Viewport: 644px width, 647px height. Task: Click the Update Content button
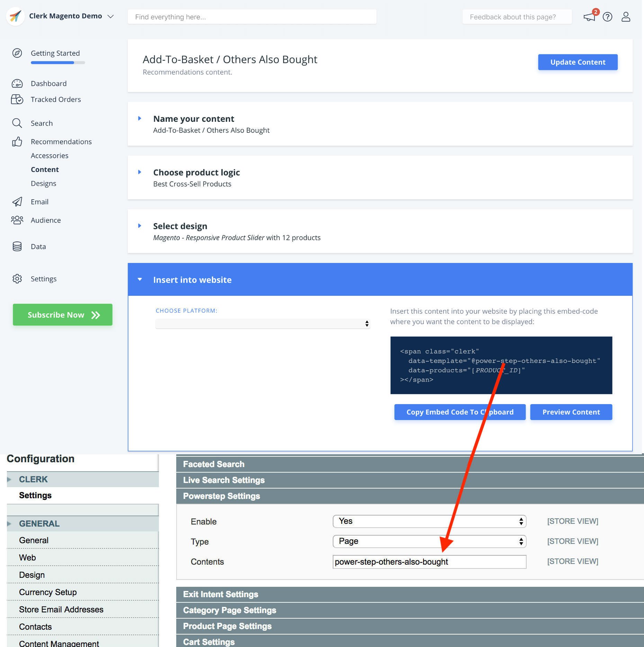pyautogui.click(x=578, y=62)
